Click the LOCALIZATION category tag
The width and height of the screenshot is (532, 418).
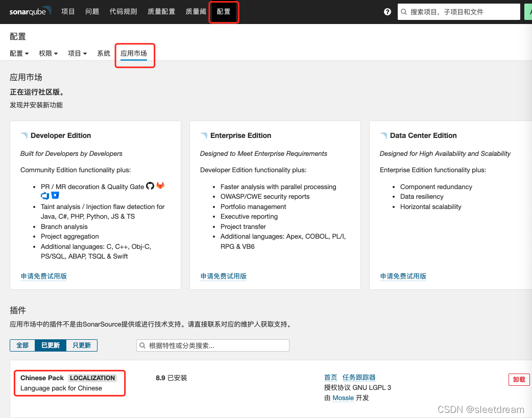tap(92, 378)
